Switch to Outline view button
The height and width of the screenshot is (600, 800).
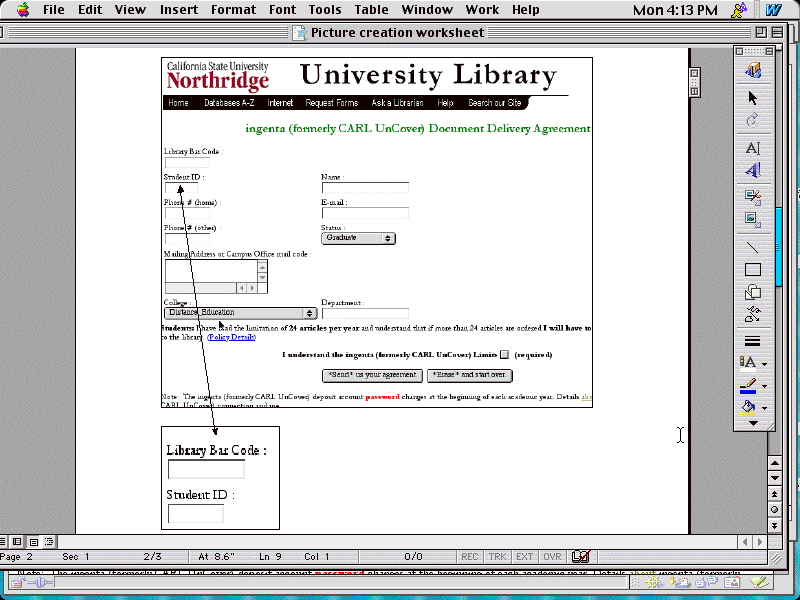pyautogui.click(x=49, y=541)
